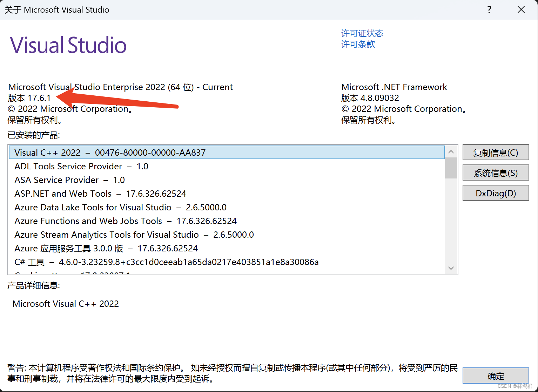Confirm with the 确定 button
Viewport: 538px width, 392px height.
pyautogui.click(x=496, y=376)
